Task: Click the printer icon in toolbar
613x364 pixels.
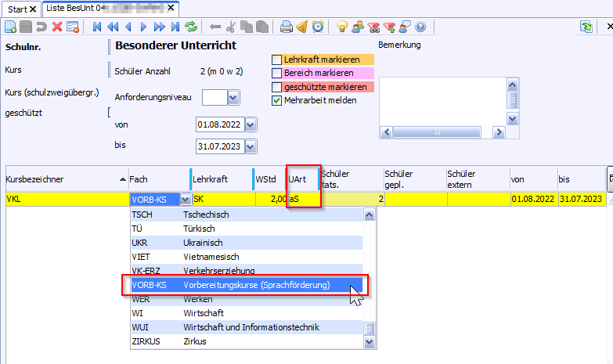Action: [287, 27]
